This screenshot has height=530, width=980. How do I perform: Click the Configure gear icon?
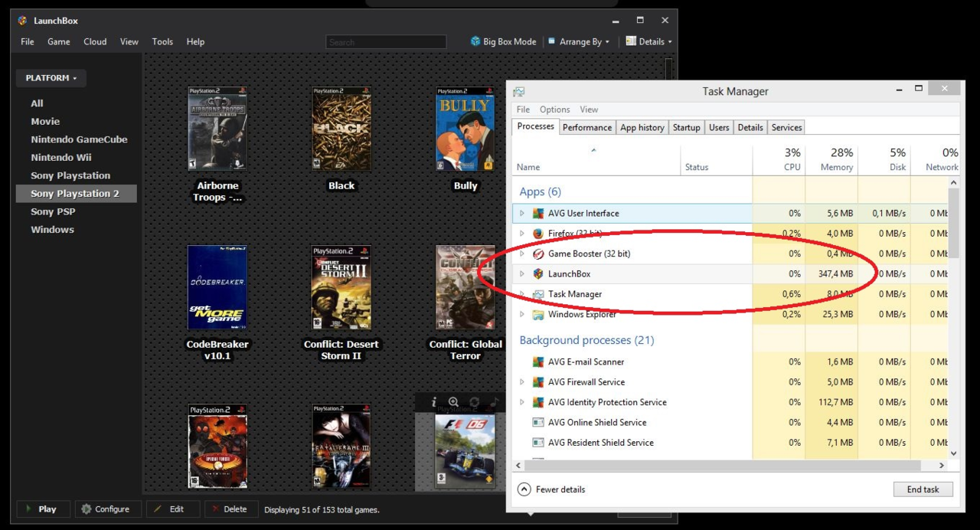click(x=87, y=509)
